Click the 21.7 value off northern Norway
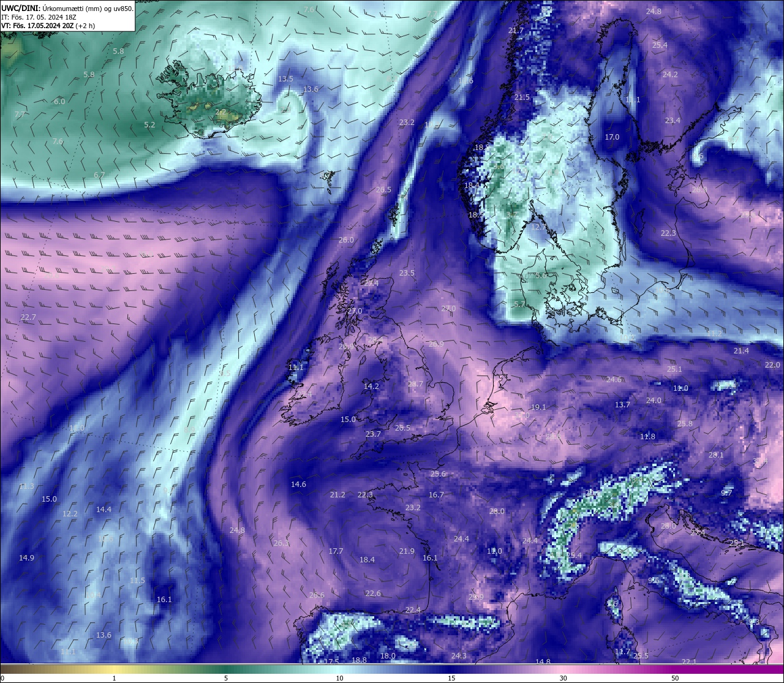784x683 pixels. click(516, 31)
